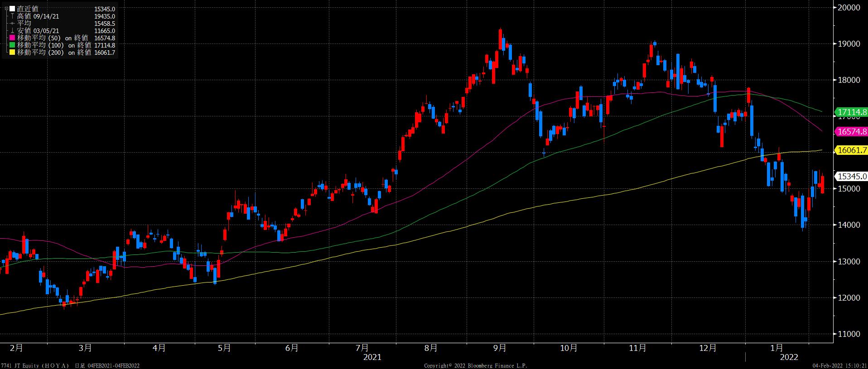Click the 20000 label on price axis
The image size is (868, 369).
click(x=849, y=8)
